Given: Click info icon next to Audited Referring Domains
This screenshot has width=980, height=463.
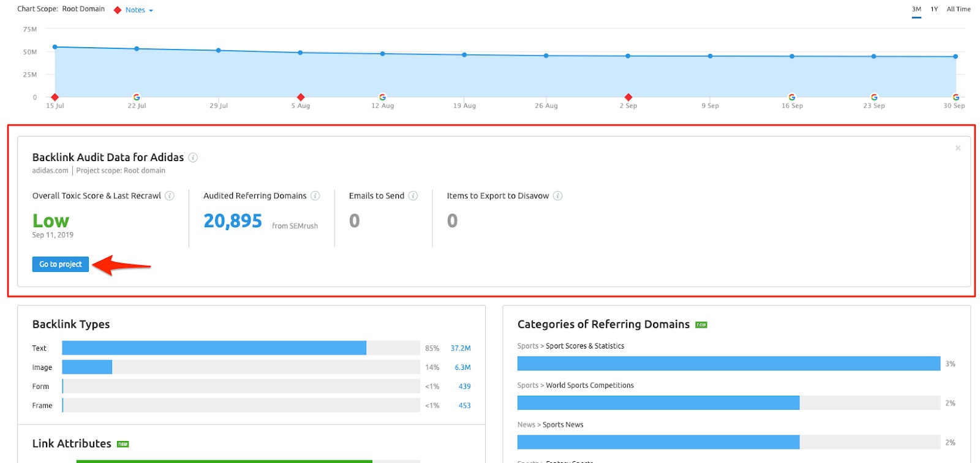Looking at the screenshot, I should pos(315,196).
